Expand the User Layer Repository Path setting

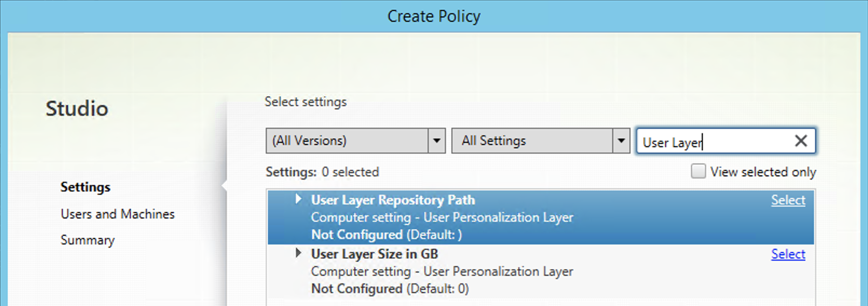(x=298, y=199)
